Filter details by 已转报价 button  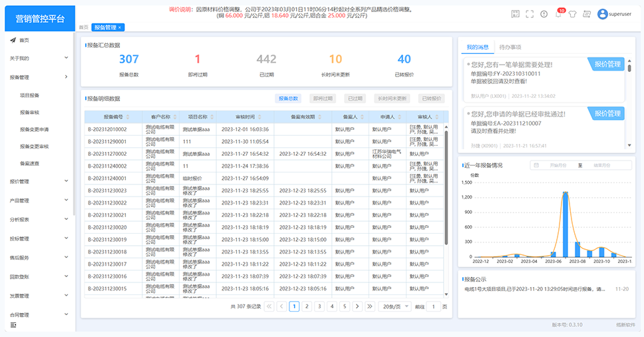point(432,99)
